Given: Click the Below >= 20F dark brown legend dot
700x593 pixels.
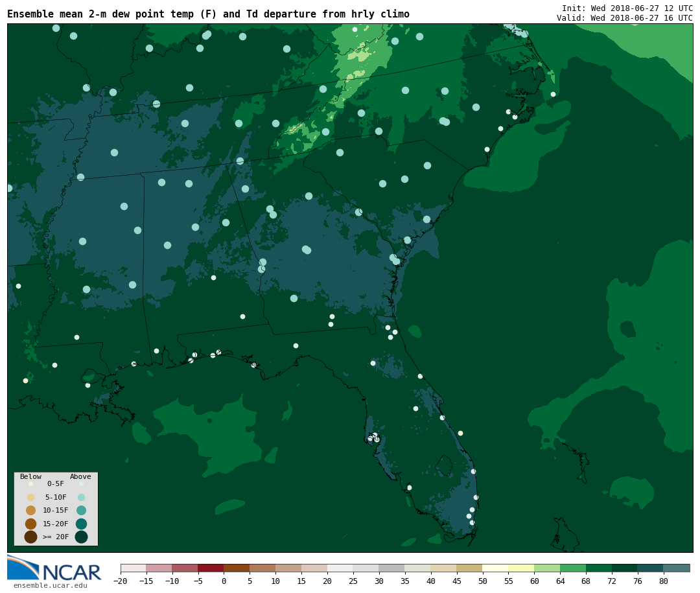Looking at the screenshot, I should pos(31,537).
